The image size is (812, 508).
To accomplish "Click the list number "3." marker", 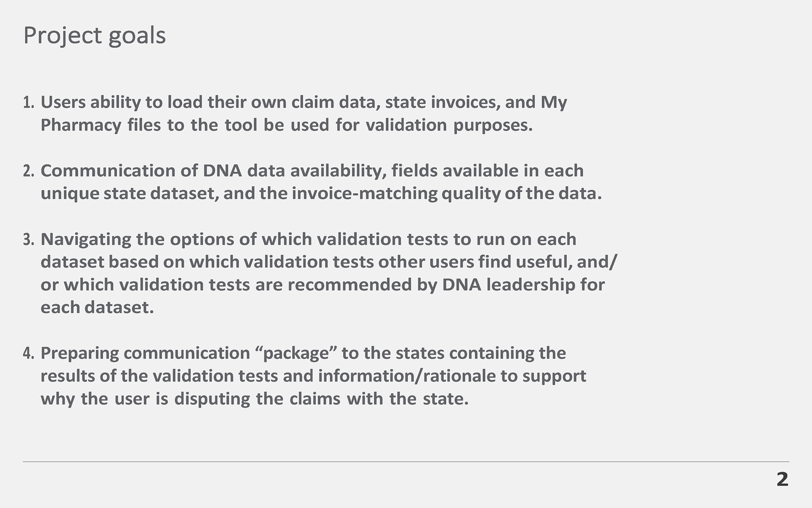I will point(28,240).
